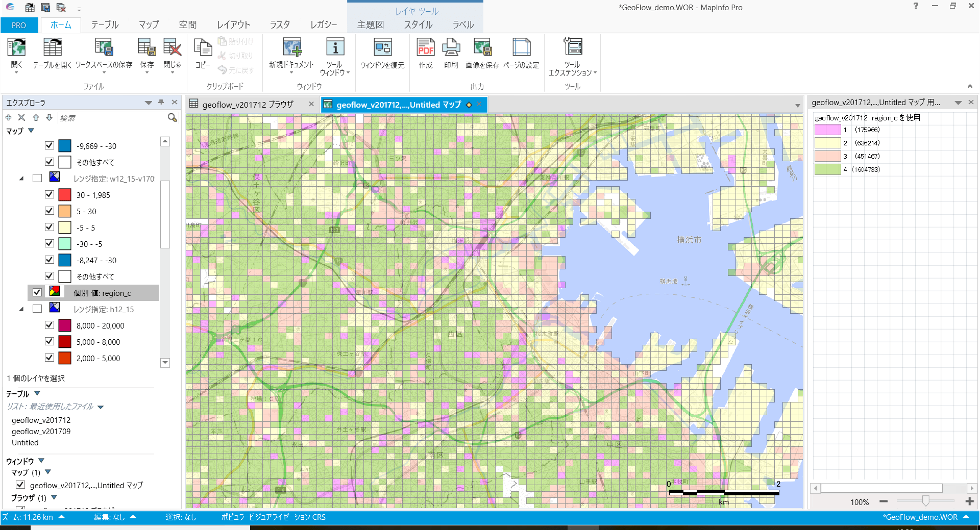Click the Print icon in the output group

click(x=451, y=47)
